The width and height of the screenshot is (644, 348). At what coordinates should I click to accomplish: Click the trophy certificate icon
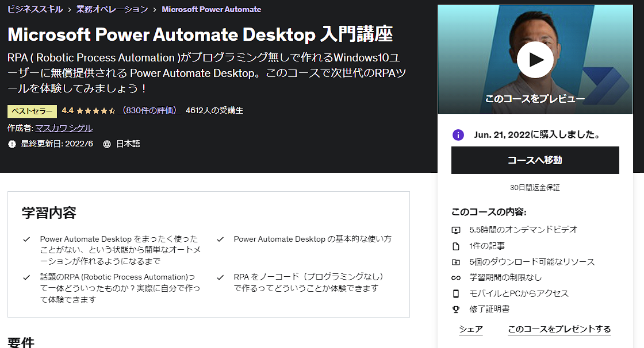coord(456,309)
